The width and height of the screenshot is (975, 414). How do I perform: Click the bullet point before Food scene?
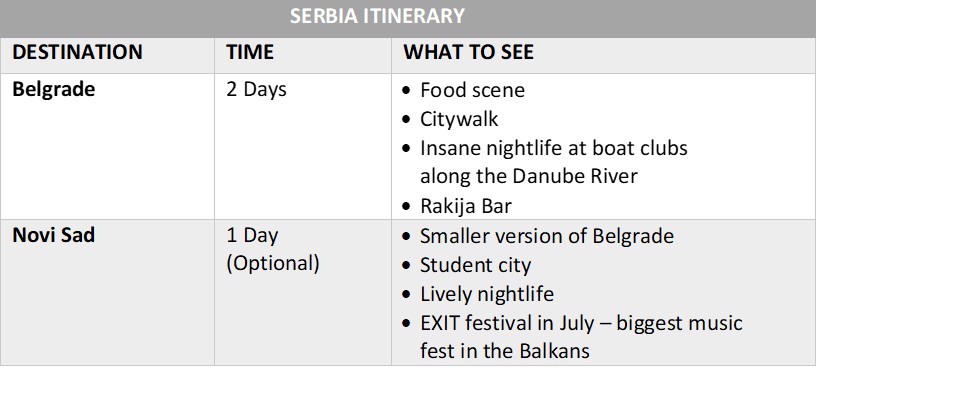[x=407, y=91]
